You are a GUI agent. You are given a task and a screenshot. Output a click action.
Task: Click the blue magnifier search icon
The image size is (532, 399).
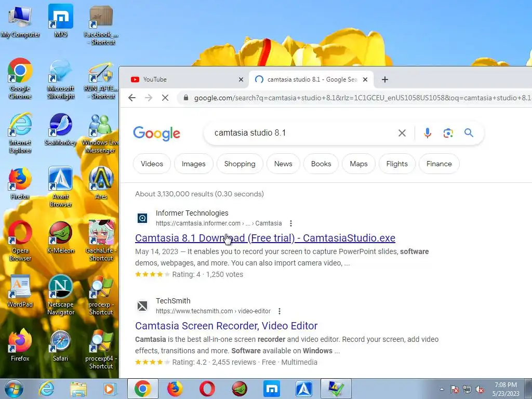coord(469,132)
